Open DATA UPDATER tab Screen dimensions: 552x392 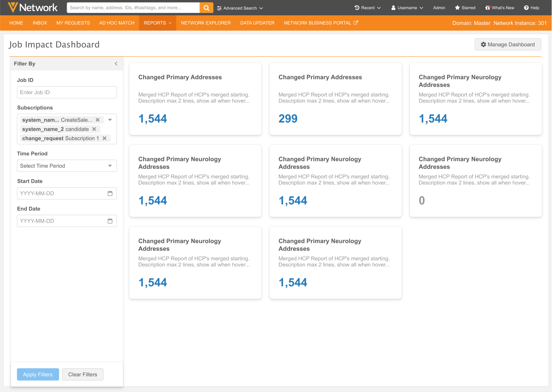pos(257,23)
